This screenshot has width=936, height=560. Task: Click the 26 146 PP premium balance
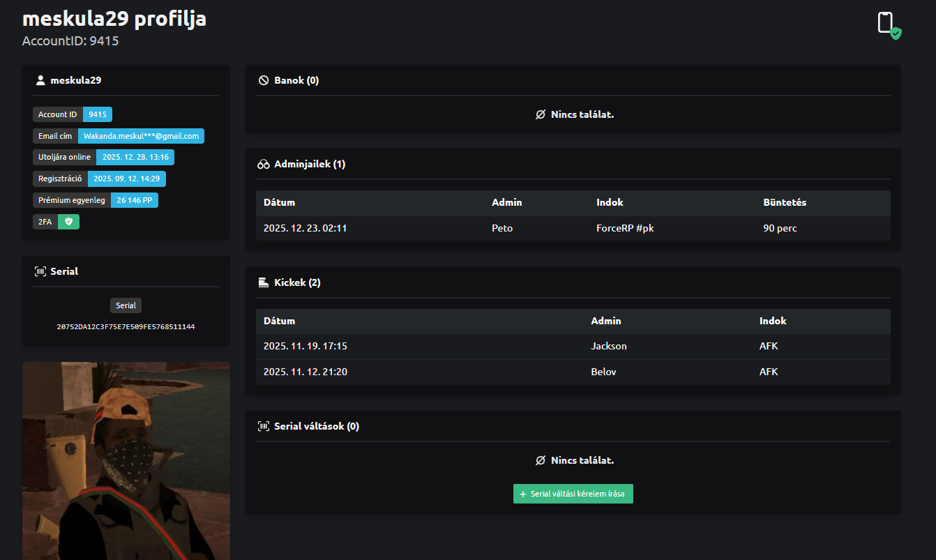[135, 200]
